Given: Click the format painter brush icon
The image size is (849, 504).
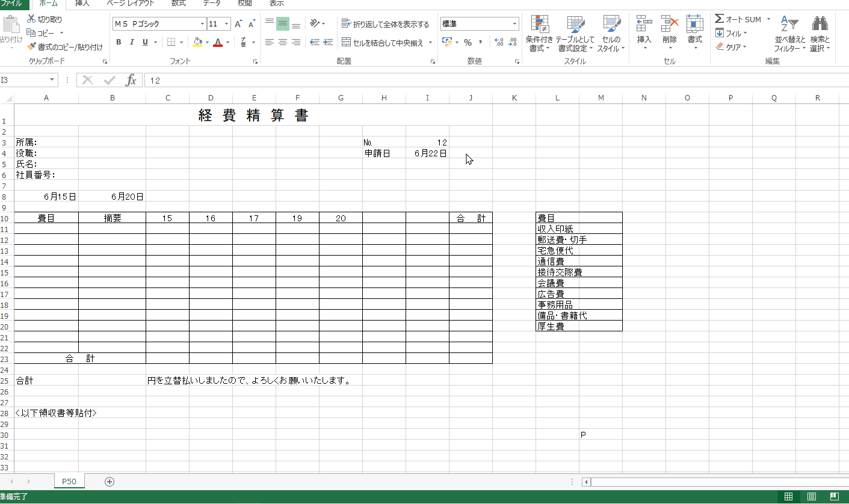Looking at the screenshot, I should [32, 46].
